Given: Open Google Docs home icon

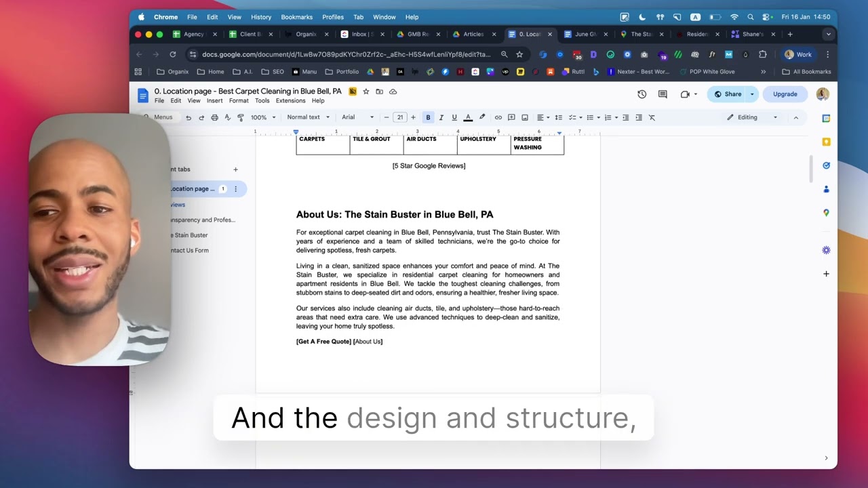Looking at the screenshot, I should click(x=142, y=96).
